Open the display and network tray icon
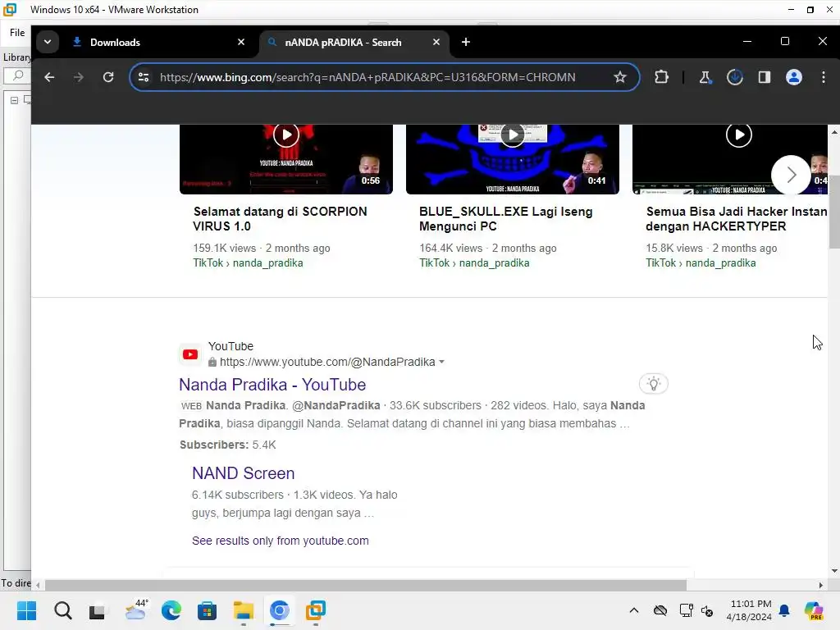The height and width of the screenshot is (630, 840). [x=686, y=610]
